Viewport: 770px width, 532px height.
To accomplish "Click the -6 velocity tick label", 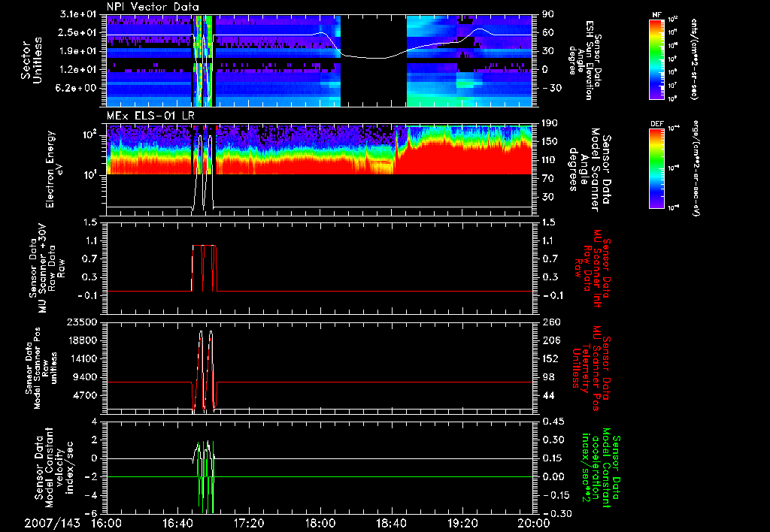I will 91,514.
